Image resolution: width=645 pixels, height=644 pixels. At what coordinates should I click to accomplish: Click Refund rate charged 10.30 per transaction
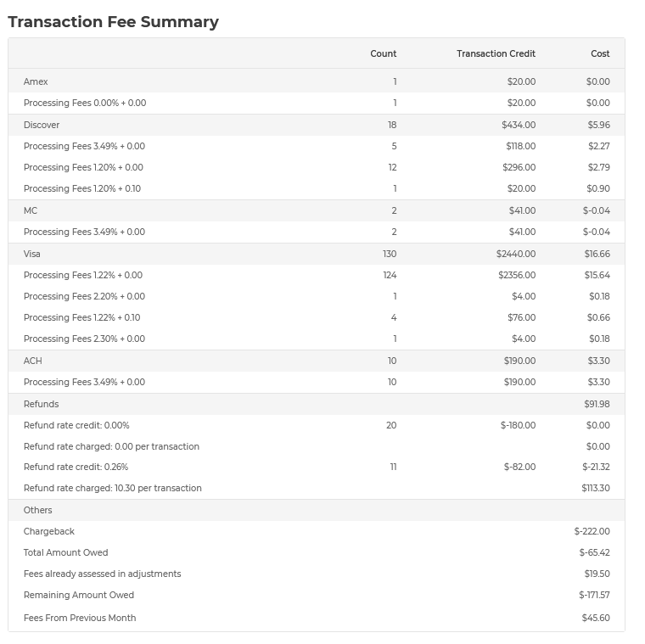point(113,488)
